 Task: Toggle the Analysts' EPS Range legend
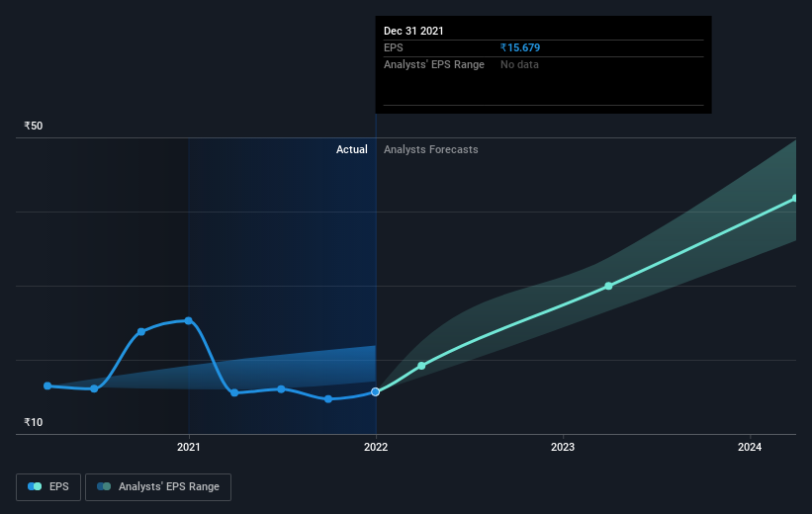[158, 486]
